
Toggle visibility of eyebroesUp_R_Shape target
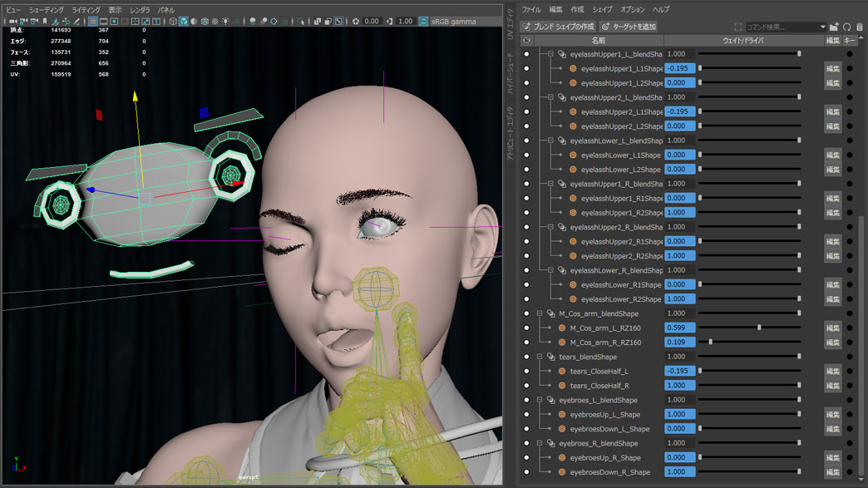[526, 457]
